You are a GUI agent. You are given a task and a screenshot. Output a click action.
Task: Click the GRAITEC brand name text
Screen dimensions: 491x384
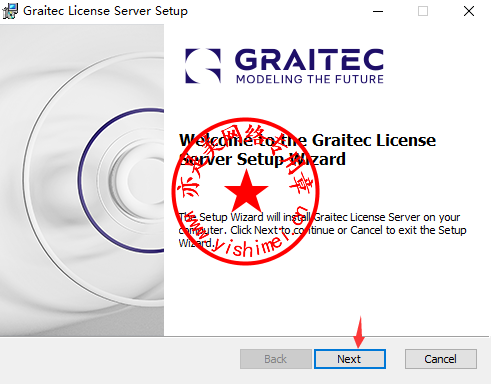tap(309, 59)
